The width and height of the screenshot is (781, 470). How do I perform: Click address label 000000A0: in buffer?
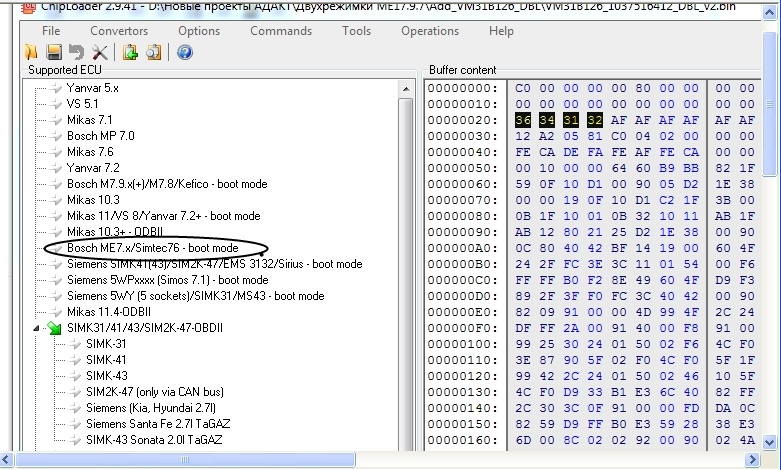[x=462, y=248]
